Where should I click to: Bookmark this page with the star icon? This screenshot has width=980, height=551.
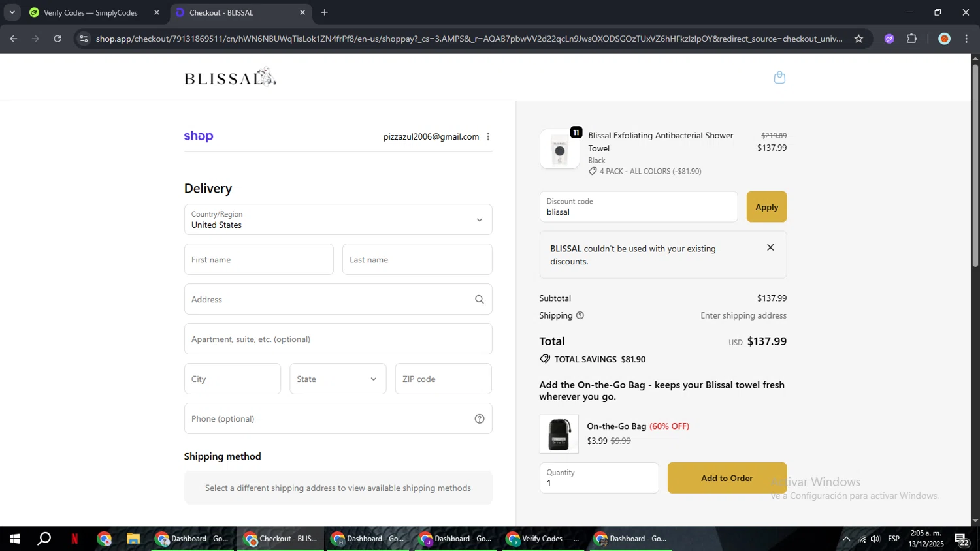tap(858, 39)
